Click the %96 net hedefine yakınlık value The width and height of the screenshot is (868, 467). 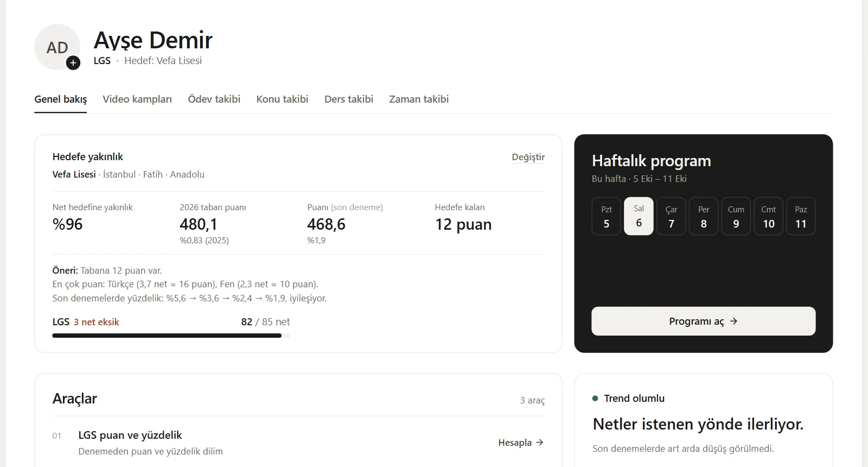click(67, 224)
